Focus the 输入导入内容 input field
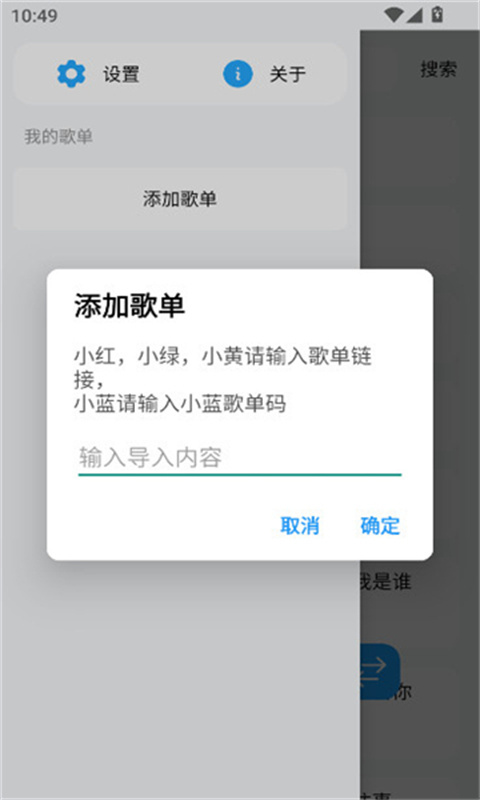 [x=240, y=458]
